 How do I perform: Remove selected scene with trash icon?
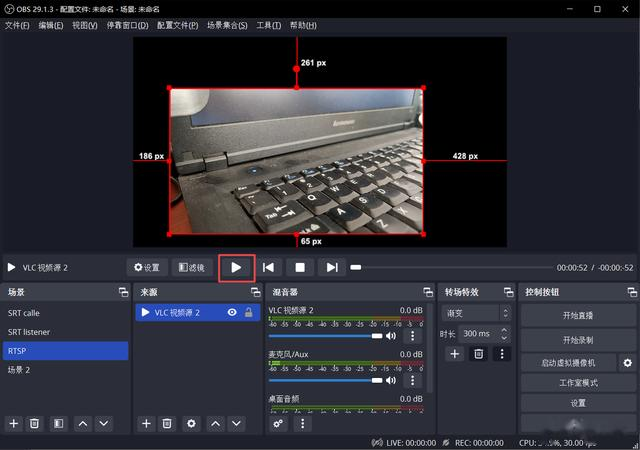click(x=35, y=423)
